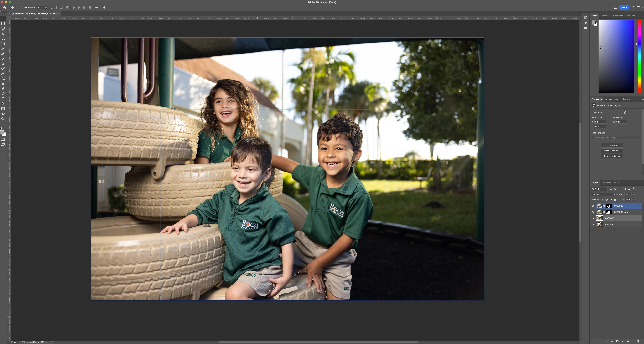Open the Normal blend mode dropdown
Viewport: 644px width, 344px height.
(603, 194)
